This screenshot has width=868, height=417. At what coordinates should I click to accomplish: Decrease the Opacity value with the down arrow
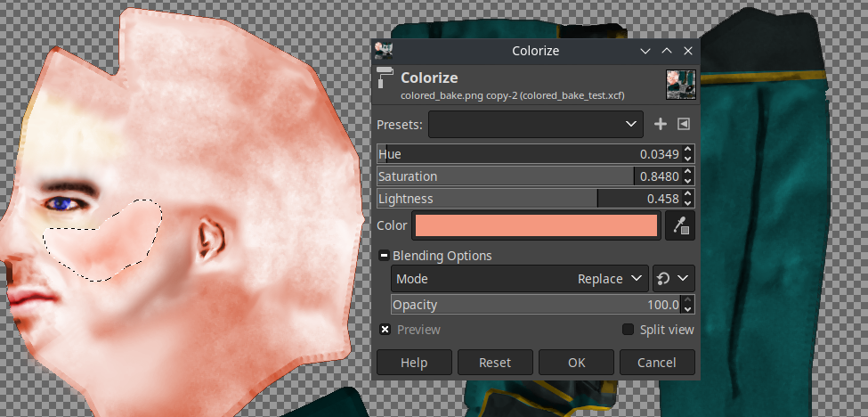click(x=687, y=309)
